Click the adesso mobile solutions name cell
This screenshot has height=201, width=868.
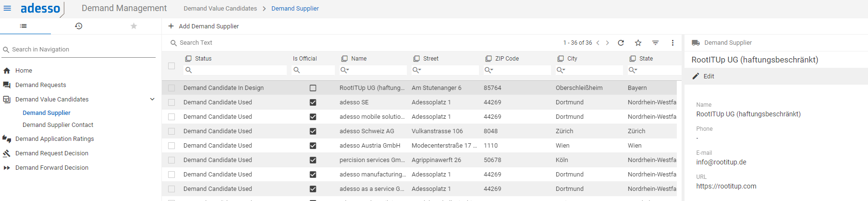click(372, 116)
